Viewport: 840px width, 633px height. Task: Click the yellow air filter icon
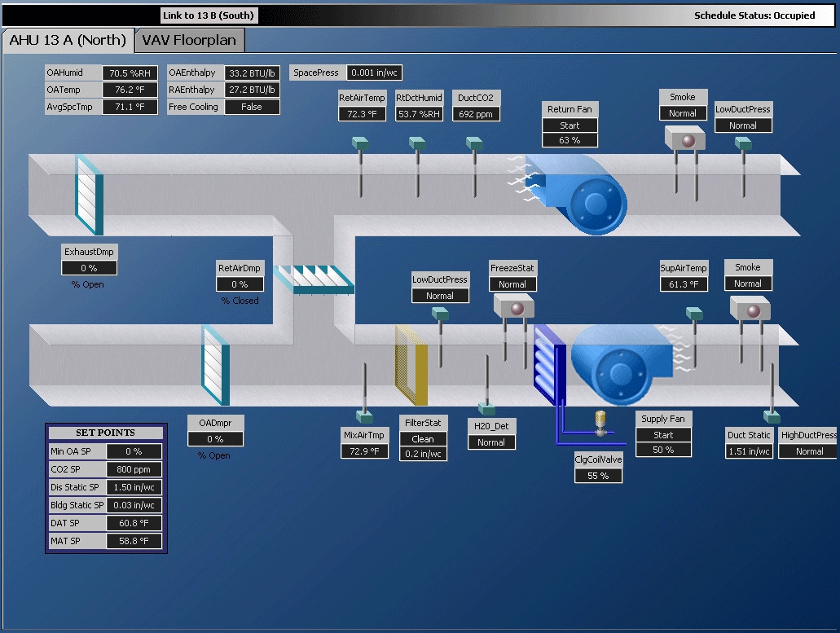pos(411,365)
